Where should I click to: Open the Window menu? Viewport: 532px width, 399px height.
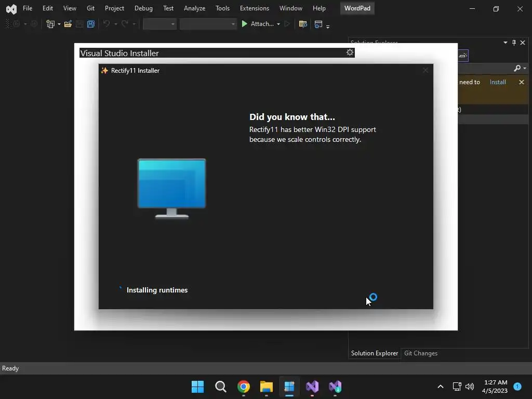[291, 8]
